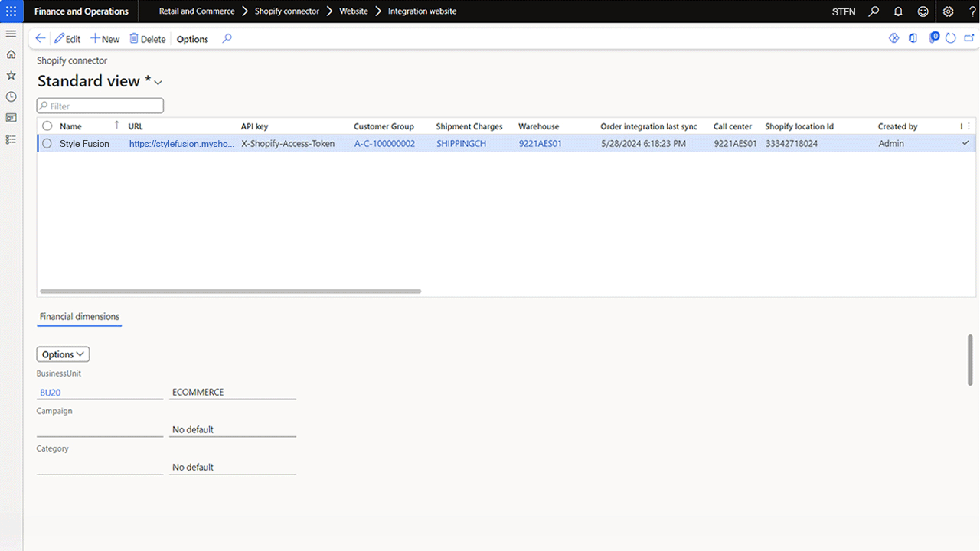Open the notifications bell
The image size is (980, 551).
pyautogui.click(x=899, y=11)
